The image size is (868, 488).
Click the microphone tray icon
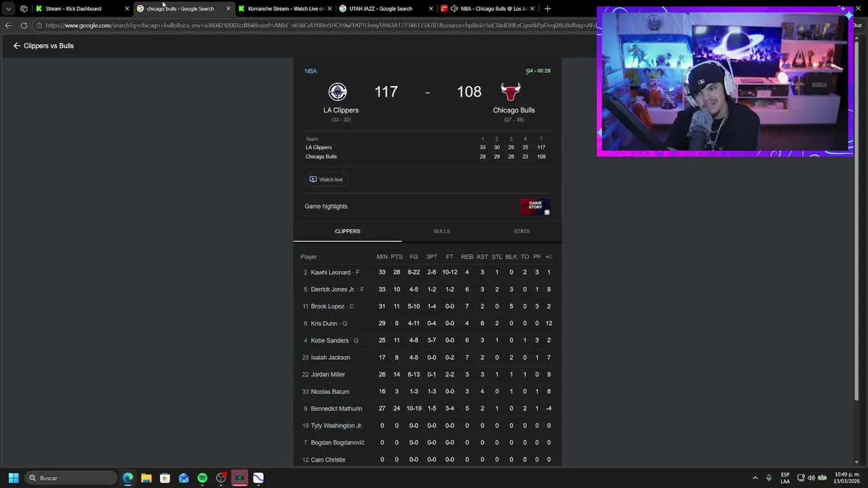pos(769,478)
